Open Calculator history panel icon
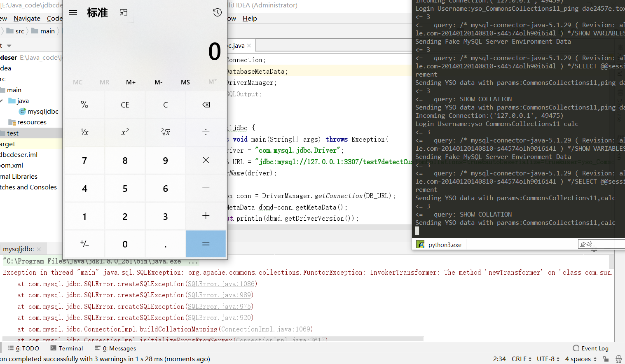 coord(218,12)
